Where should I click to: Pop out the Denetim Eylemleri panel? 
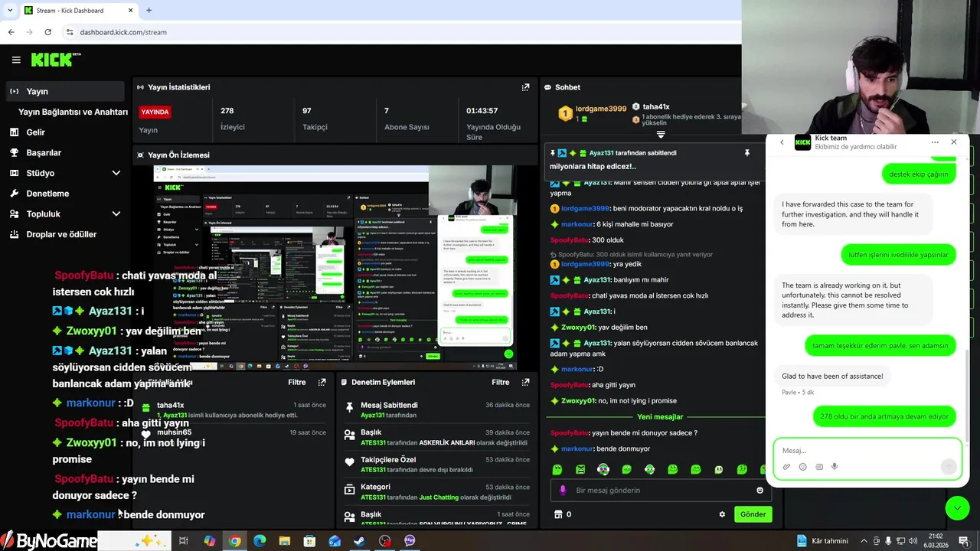525,382
